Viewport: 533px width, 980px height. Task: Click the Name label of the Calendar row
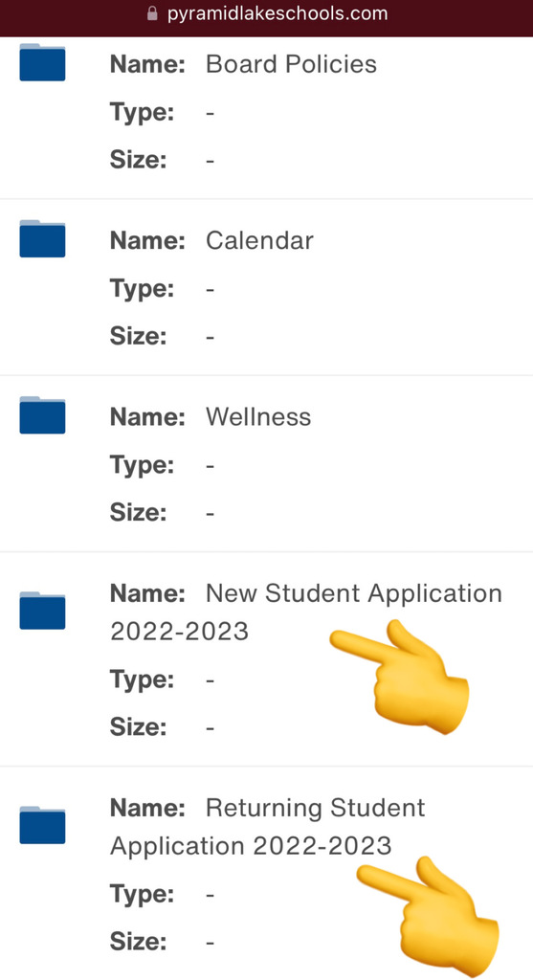[147, 240]
